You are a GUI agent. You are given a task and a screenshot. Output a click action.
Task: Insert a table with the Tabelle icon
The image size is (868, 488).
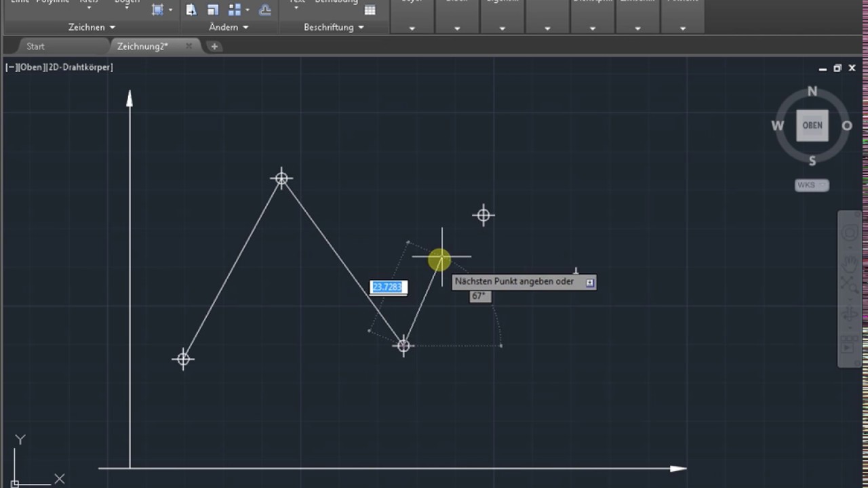[x=370, y=9]
